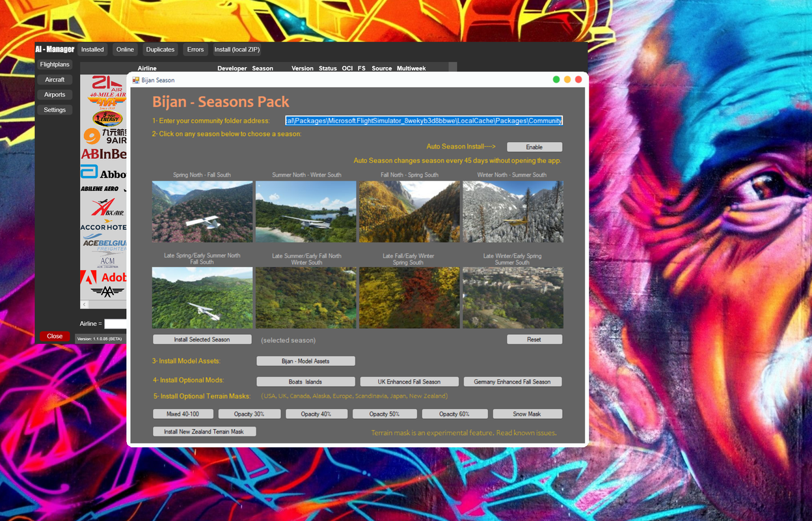Click the Bijan Season window title icon
Screen dimensions: 812x521
tap(136, 80)
